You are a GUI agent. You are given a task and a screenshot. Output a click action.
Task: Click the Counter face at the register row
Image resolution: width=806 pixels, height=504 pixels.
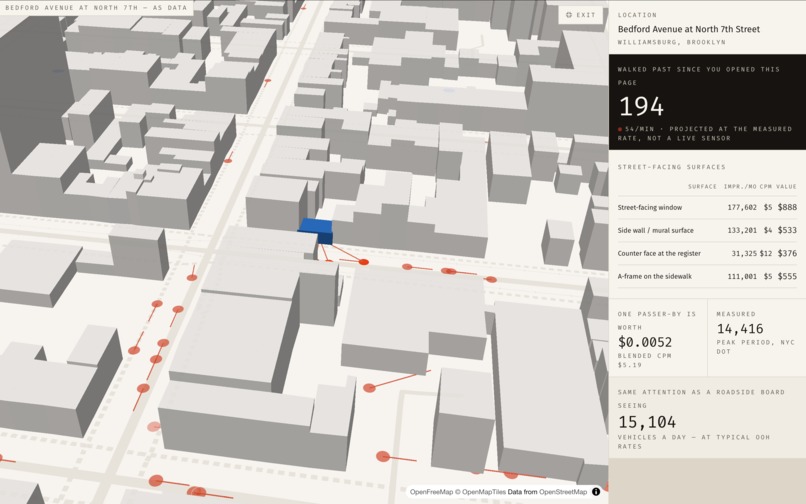(x=707, y=253)
